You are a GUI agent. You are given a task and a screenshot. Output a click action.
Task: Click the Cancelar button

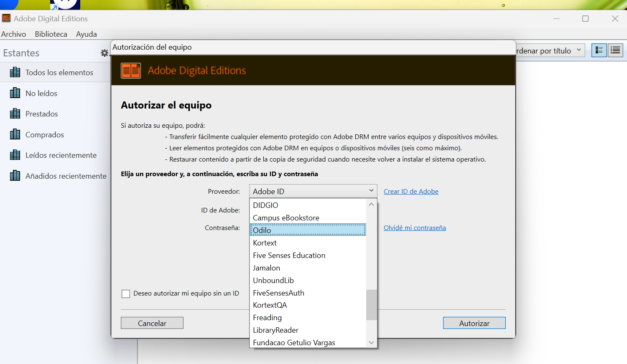click(x=152, y=323)
